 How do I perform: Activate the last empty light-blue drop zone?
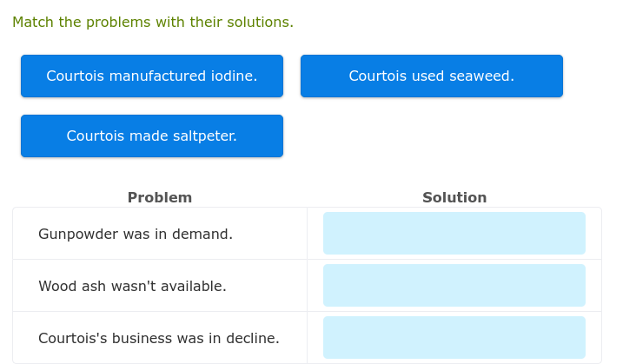coord(454,338)
